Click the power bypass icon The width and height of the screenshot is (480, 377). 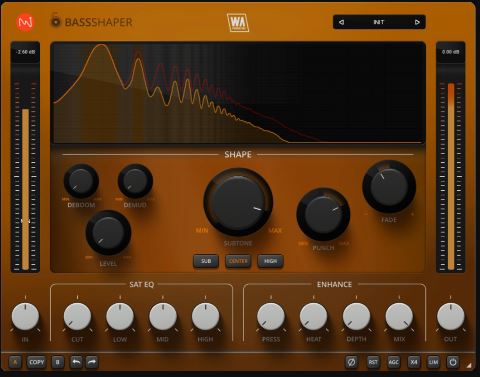[x=453, y=362]
